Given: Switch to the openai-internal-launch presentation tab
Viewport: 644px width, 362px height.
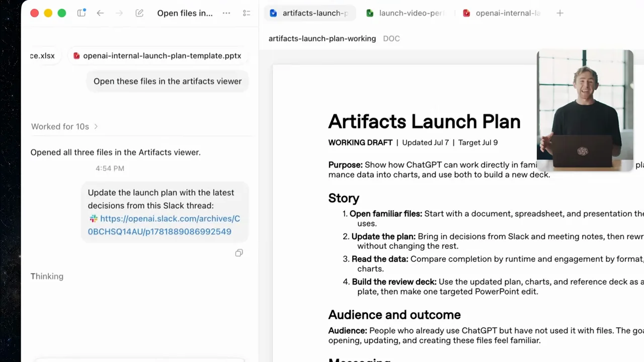Looking at the screenshot, I should [x=502, y=13].
